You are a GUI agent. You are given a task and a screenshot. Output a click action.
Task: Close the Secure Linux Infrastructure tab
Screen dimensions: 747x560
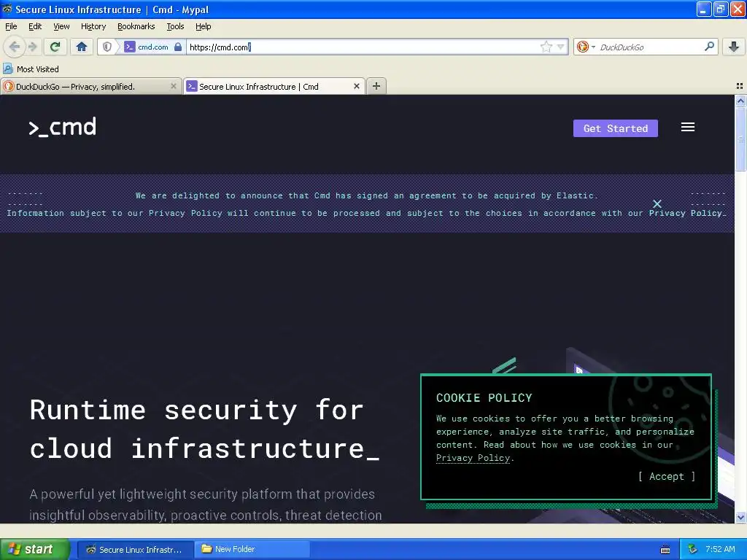[x=356, y=86]
